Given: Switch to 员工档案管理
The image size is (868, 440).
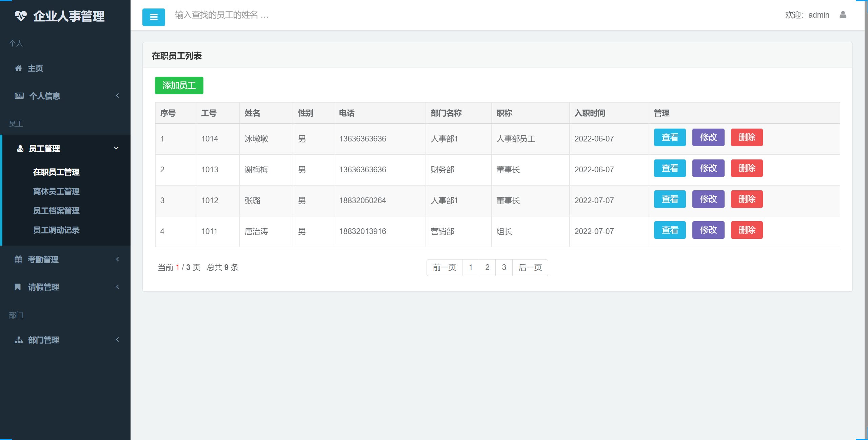Looking at the screenshot, I should coord(56,211).
